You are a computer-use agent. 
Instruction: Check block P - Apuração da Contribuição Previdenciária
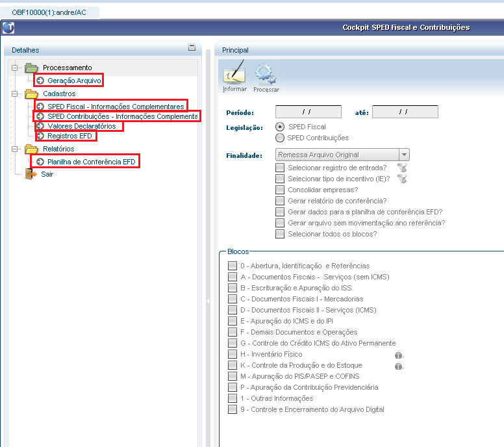[233, 387]
